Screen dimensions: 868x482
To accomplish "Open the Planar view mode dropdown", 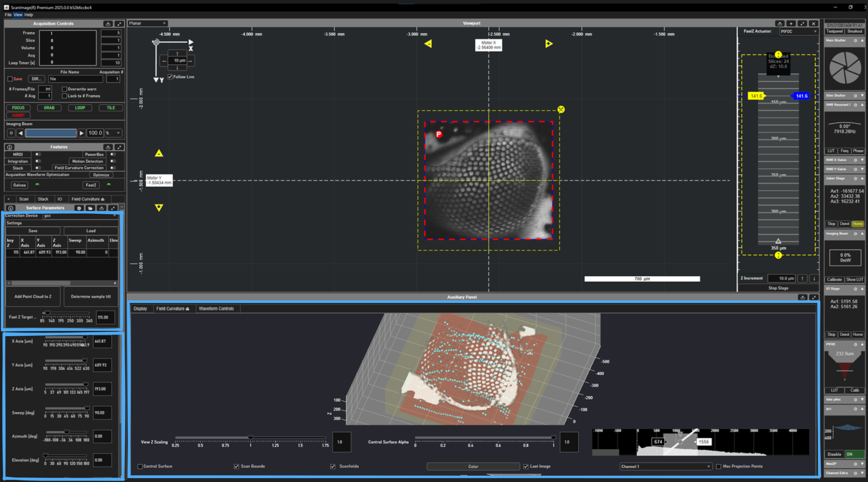I will tap(147, 23).
